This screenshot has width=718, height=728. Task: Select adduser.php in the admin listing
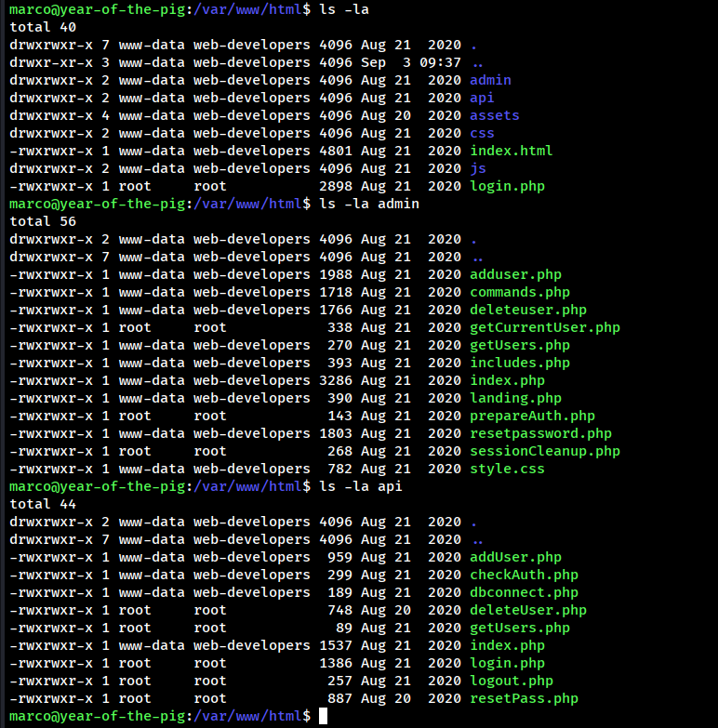(x=515, y=274)
